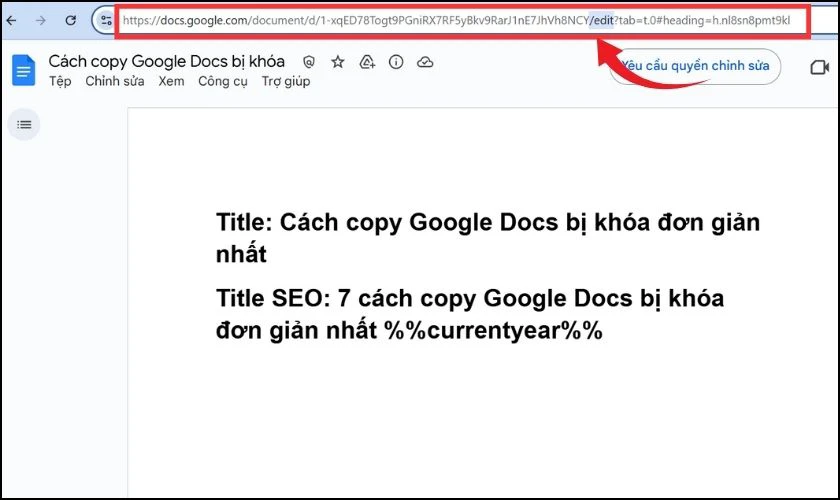Click the Title SEO heading text
The width and height of the screenshot is (840, 500).
(470, 314)
